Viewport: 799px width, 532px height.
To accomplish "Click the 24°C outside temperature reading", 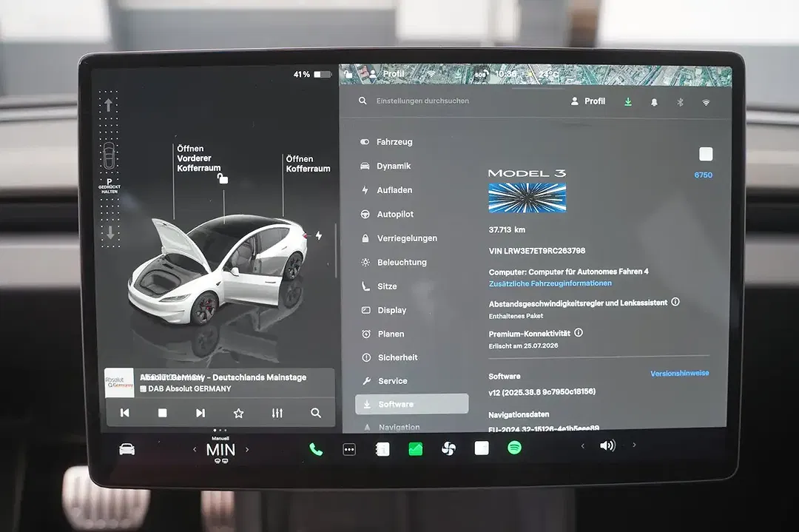I will (547, 75).
